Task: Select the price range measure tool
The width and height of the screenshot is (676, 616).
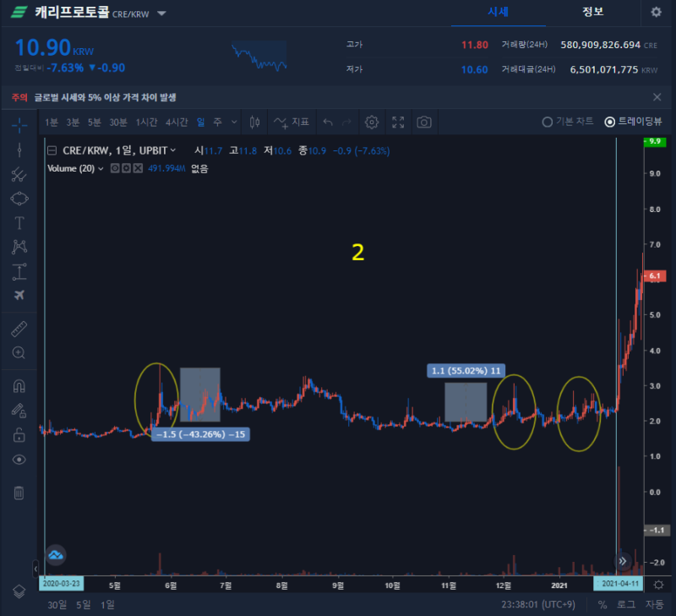Action: tap(19, 272)
